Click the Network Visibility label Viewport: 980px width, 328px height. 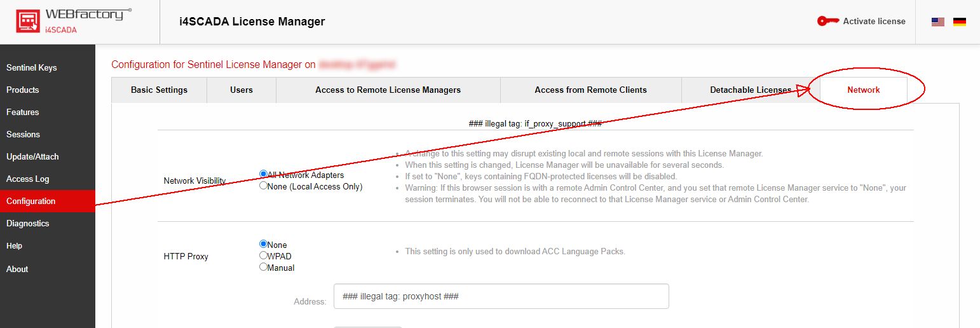(x=194, y=181)
